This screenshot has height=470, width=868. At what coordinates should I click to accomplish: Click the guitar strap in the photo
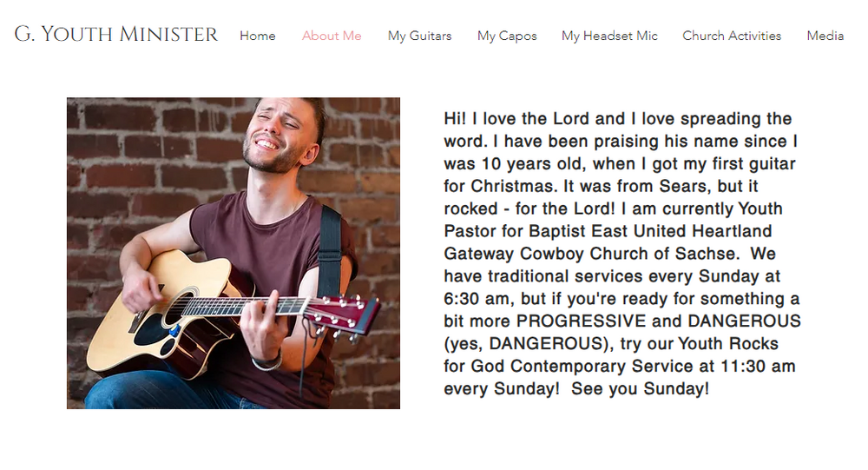(x=330, y=248)
